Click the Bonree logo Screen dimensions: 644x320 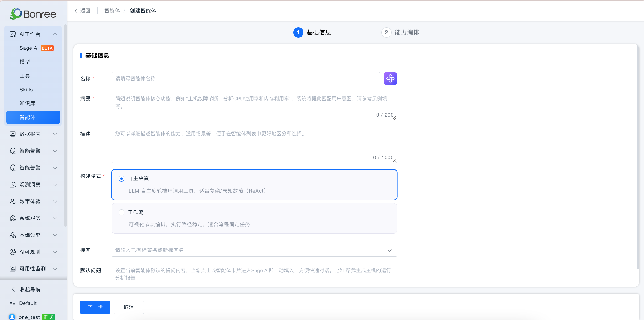[x=33, y=14]
